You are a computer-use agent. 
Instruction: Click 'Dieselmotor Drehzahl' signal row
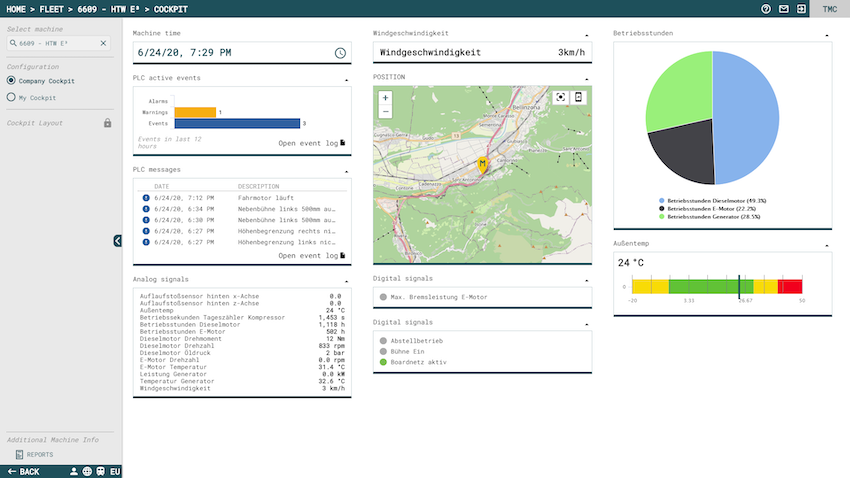pos(242,346)
